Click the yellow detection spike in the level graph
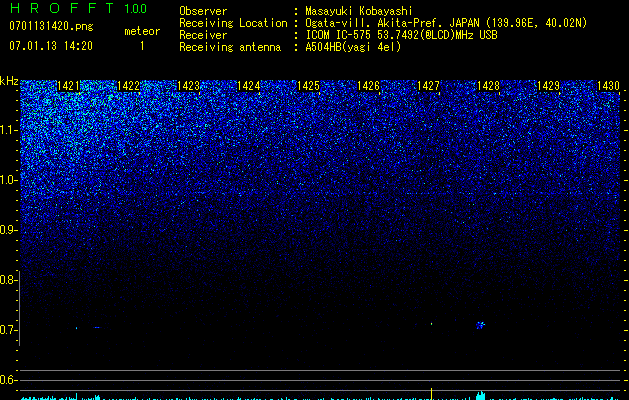Image resolution: width=629 pixels, height=400 pixels. (431, 393)
